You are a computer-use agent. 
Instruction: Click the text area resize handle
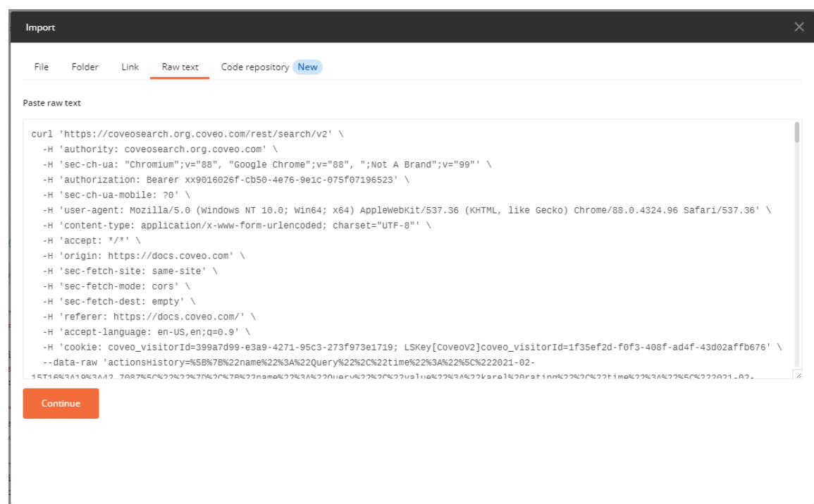coord(796,375)
